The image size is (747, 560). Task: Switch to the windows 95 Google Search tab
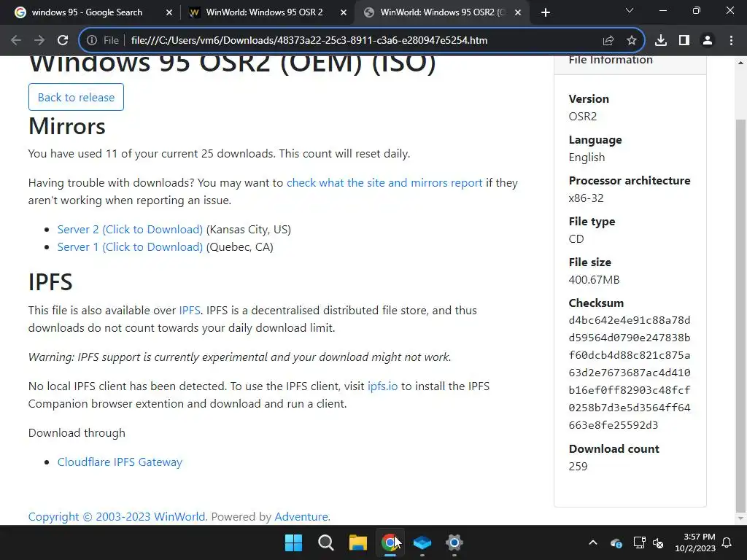pyautogui.click(x=87, y=12)
